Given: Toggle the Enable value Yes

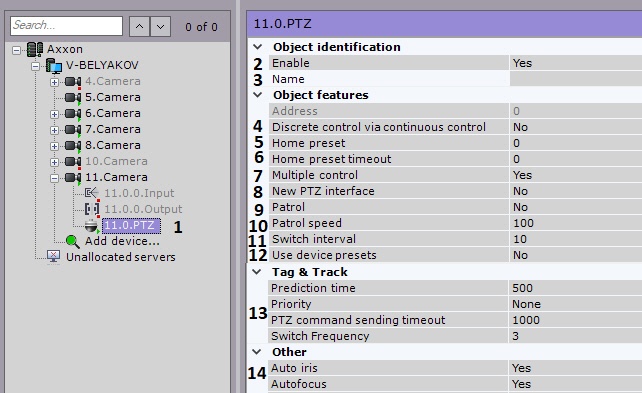Looking at the screenshot, I should [576, 63].
